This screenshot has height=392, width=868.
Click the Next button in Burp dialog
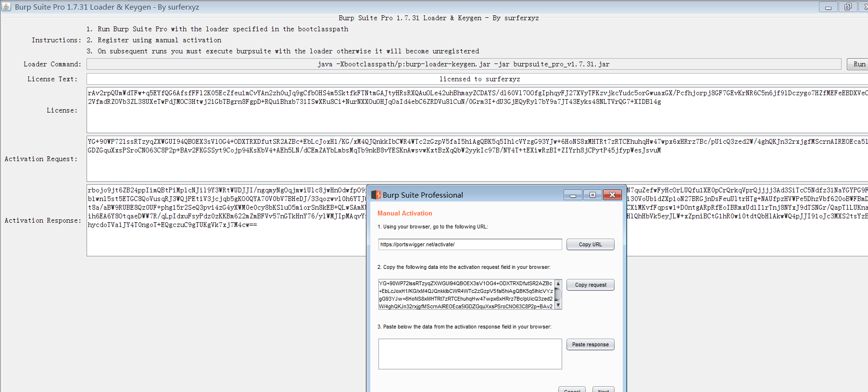[x=604, y=390]
